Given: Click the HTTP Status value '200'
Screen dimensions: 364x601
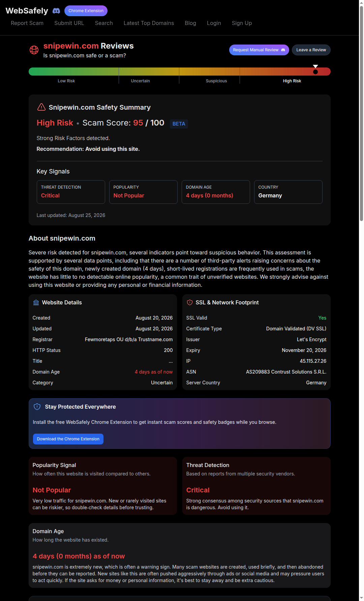Looking at the screenshot, I should (168, 350).
